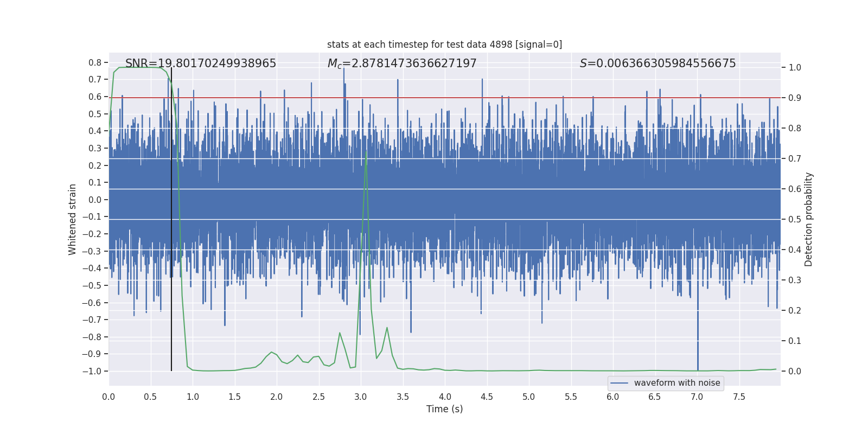
Task: Click the 0.5 detection probability tick
Action: point(795,220)
